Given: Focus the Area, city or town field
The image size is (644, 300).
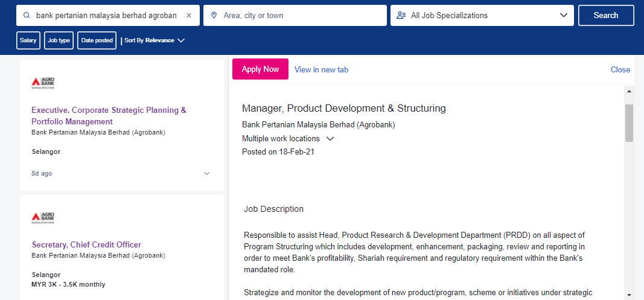Looking at the screenshot, I should 295,16.
